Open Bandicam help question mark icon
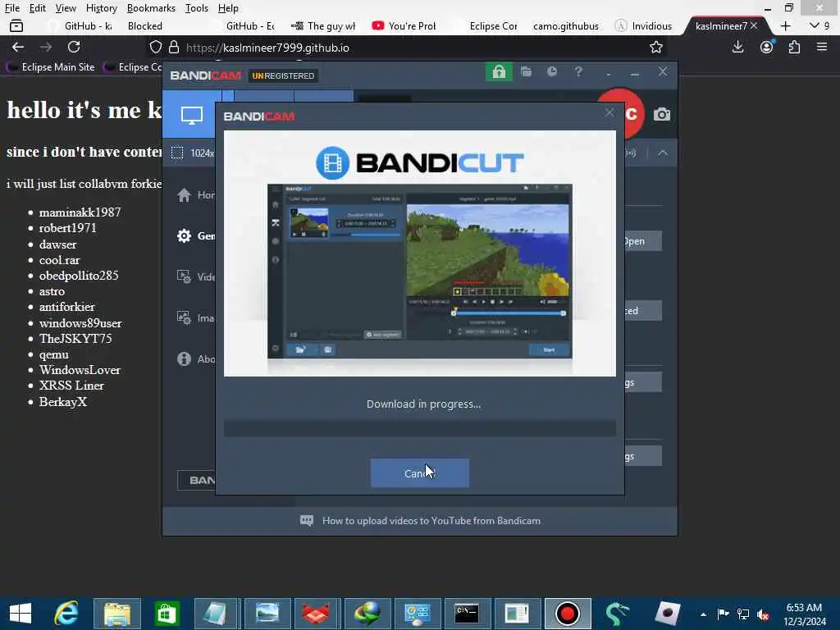 click(578, 72)
